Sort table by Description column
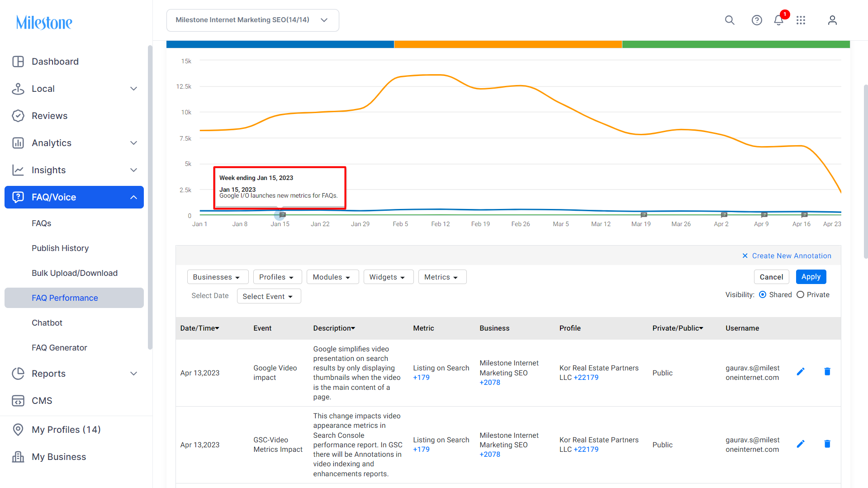 pyautogui.click(x=334, y=328)
